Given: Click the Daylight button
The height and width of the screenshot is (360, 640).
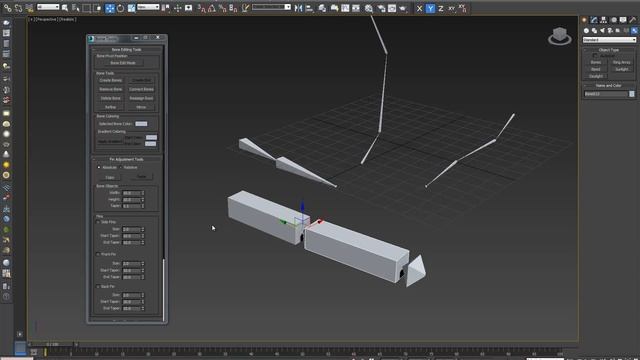Looking at the screenshot, I should (596, 76).
